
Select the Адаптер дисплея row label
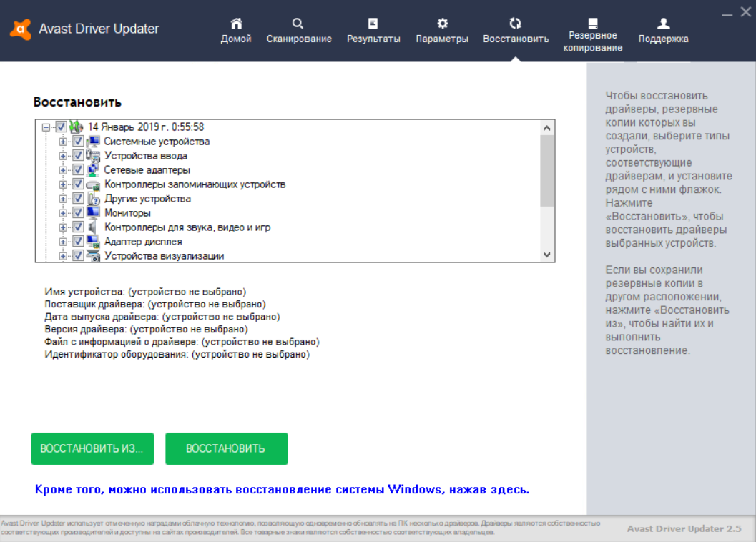click(x=143, y=241)
